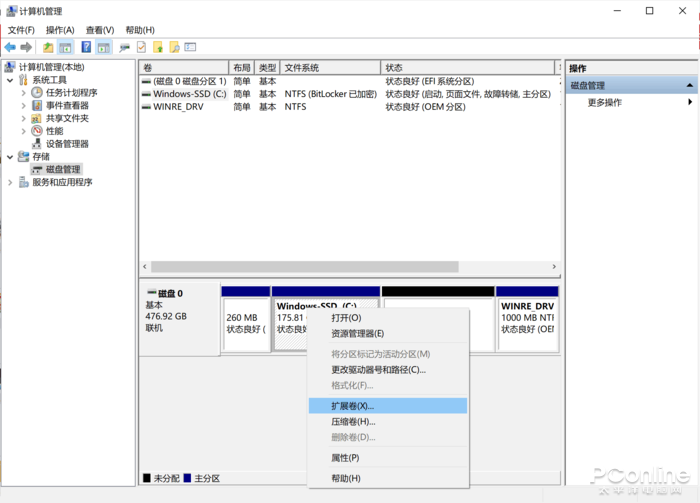Select the (磁盘 0 磁盘分区 1) volume row
The width and height of the screenshot is (700, 503).
[x=350, y=81]
